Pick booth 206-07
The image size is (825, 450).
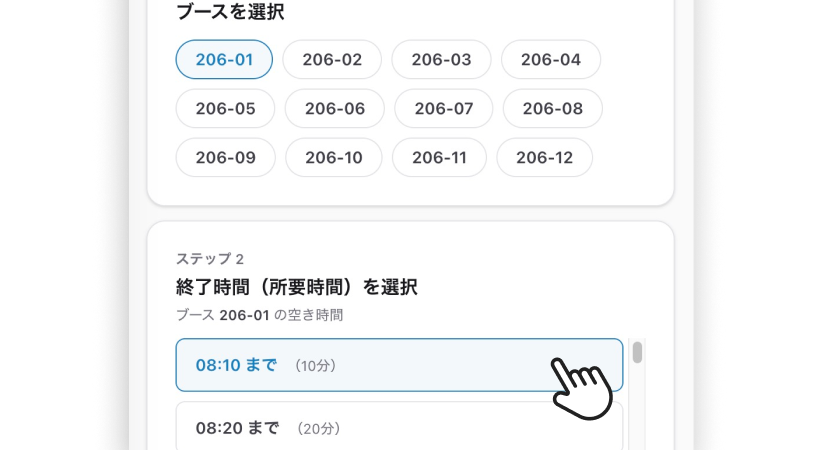tap(444, 108)
